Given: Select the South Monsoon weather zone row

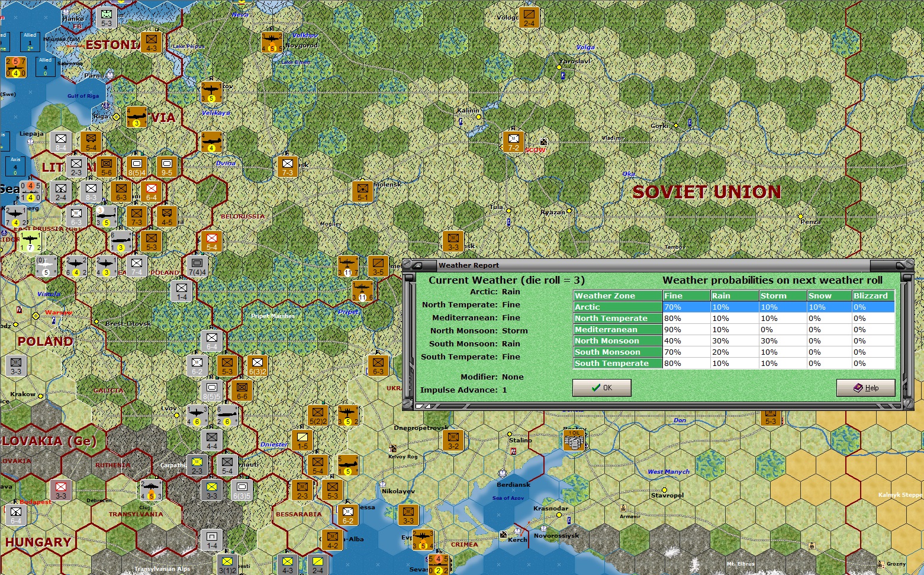Looking at the screenshot, I should (x=734, y=352).
